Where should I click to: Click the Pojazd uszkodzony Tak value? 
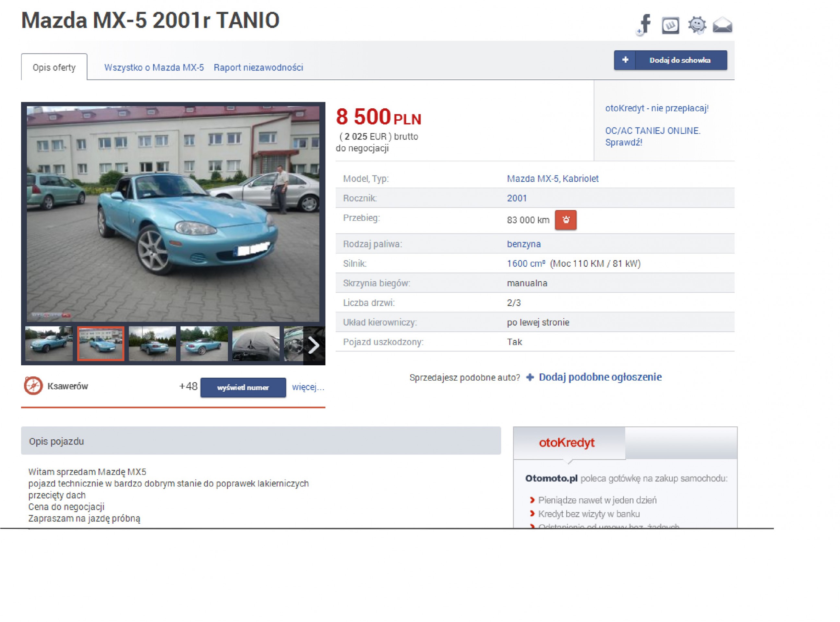pyautogui.click(x=514, y=342)
